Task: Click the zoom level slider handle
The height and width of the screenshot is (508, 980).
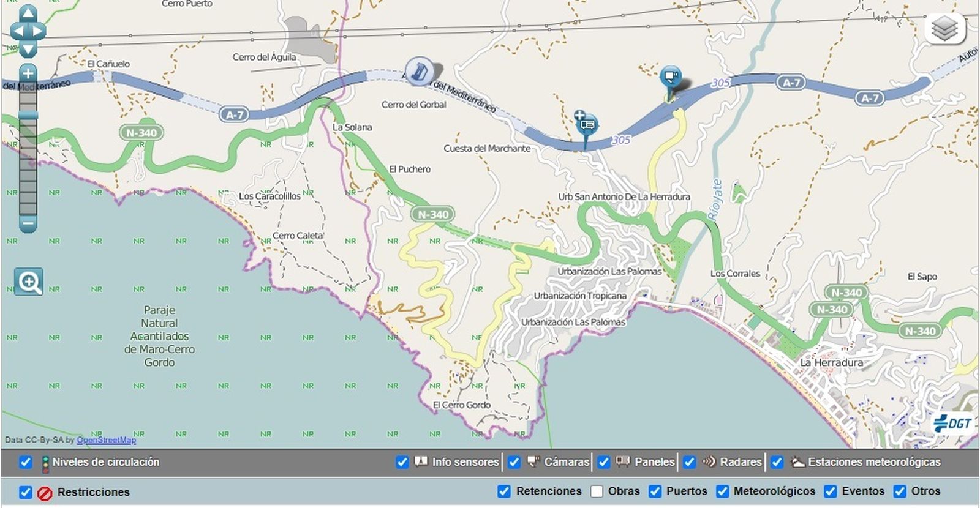Action: [x=28, y=115]
